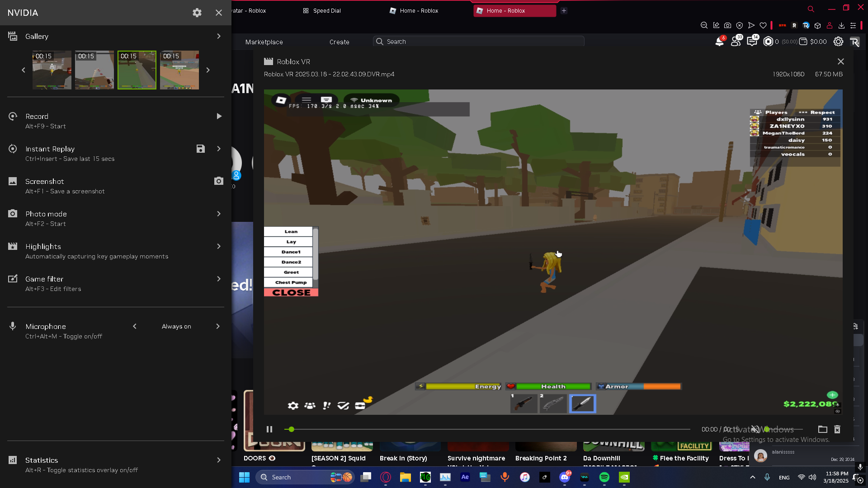
Task: Expand the Gallery section
Action: click(219, 36)
